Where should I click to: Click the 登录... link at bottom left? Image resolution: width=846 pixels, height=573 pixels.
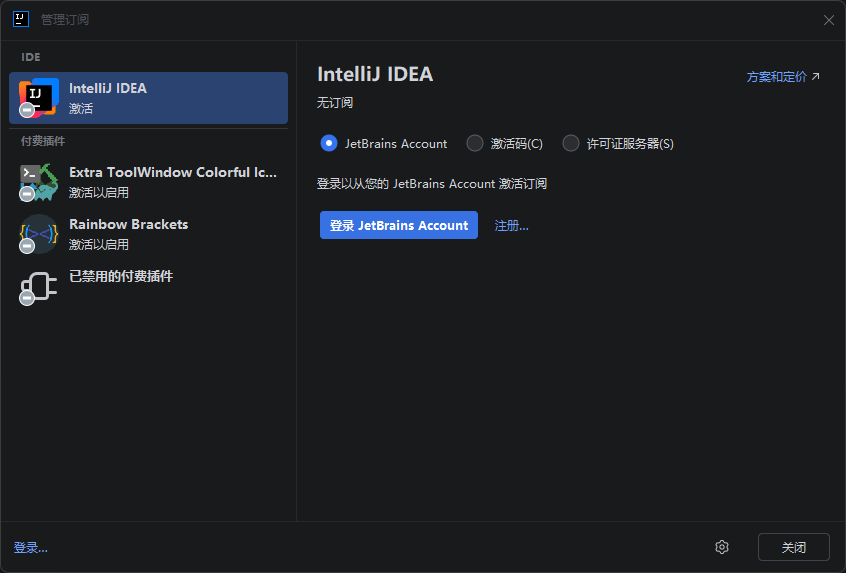pos(31,548)
